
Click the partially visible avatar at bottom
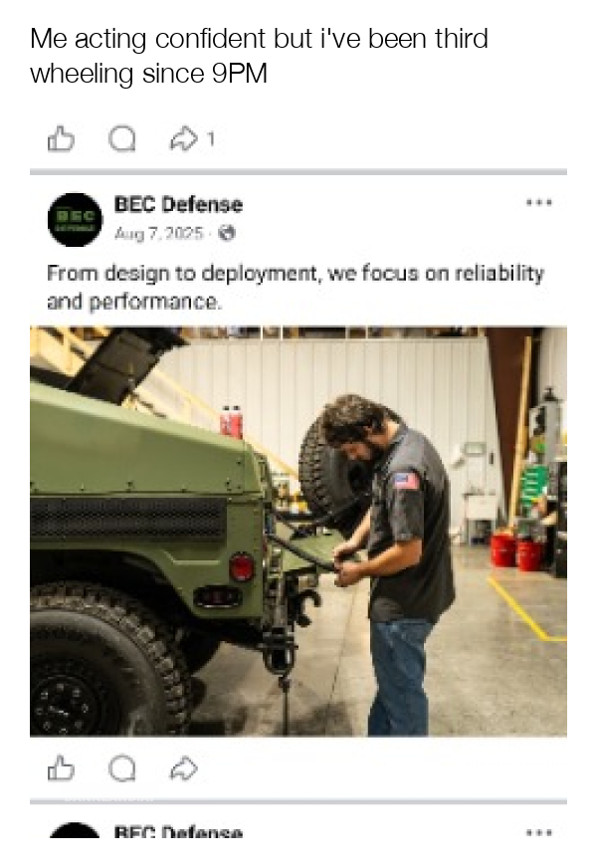pos(75,830)
